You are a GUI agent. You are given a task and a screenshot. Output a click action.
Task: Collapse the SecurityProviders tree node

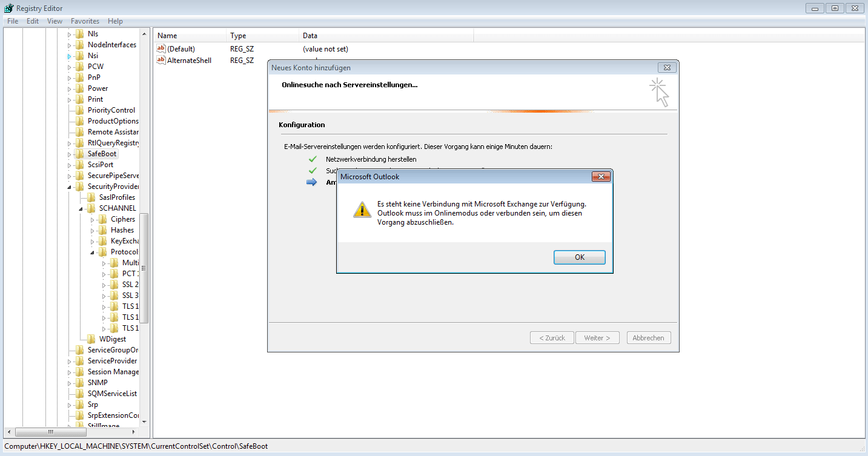[x=69, y=187]
